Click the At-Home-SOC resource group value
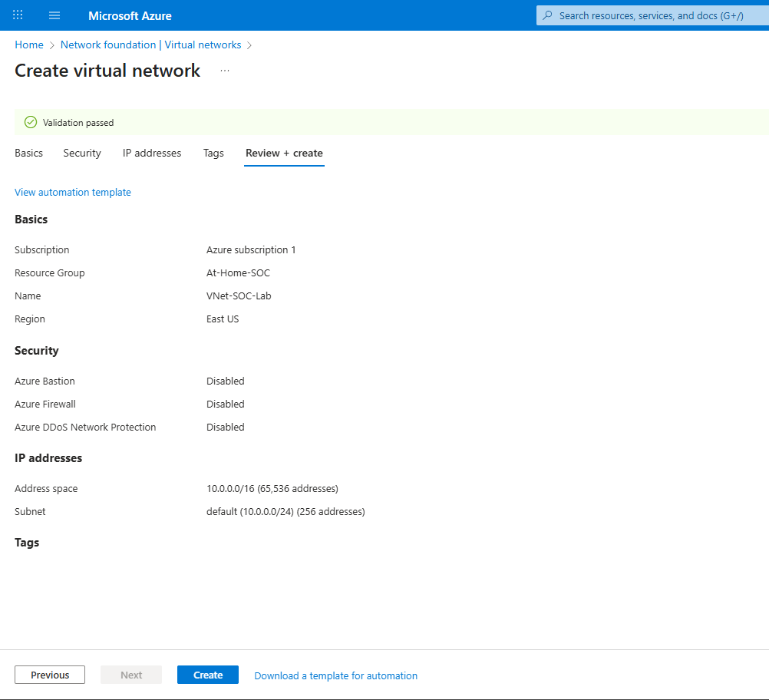The height and width of the screenshot is (700, 769). coord(238,272)
